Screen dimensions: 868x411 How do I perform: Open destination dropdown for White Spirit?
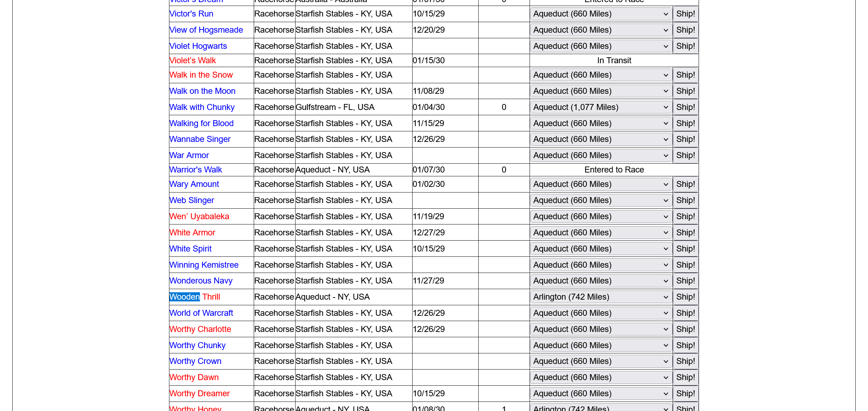click(x=601, y=249)
